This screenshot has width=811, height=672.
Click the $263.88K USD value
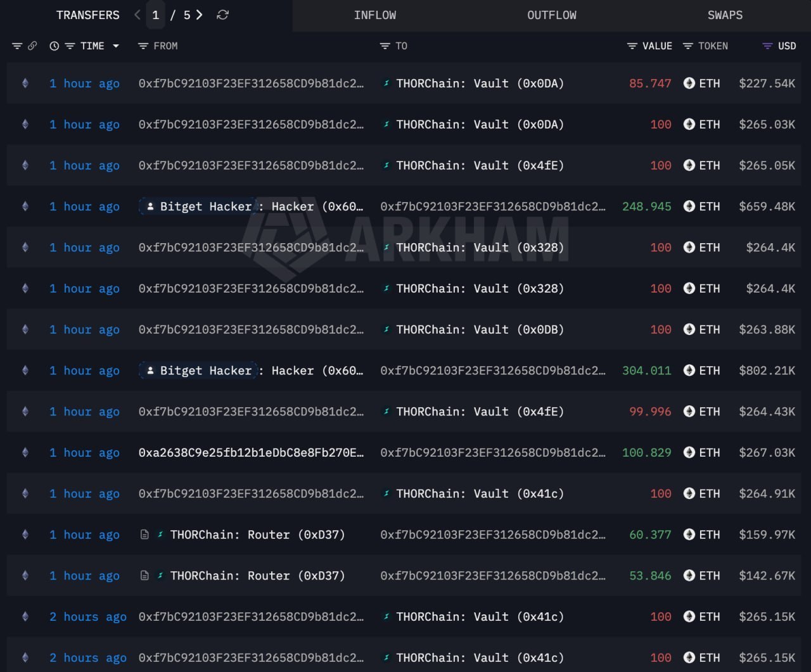coord(767,329)
